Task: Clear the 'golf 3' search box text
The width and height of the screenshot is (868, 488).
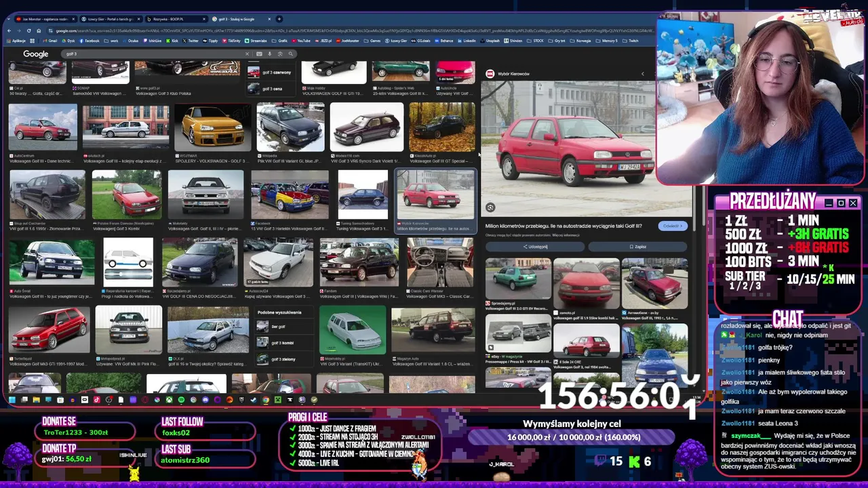Action: click(x=248, y=54)
